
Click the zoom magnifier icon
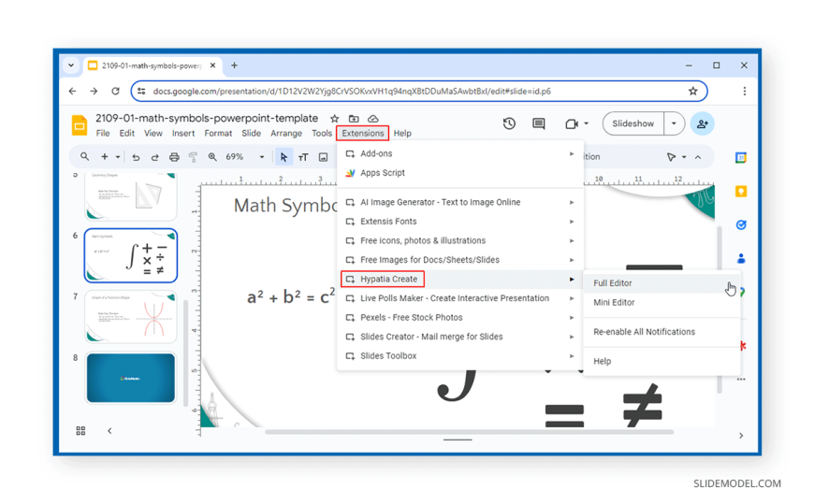(x=212, y=157)
